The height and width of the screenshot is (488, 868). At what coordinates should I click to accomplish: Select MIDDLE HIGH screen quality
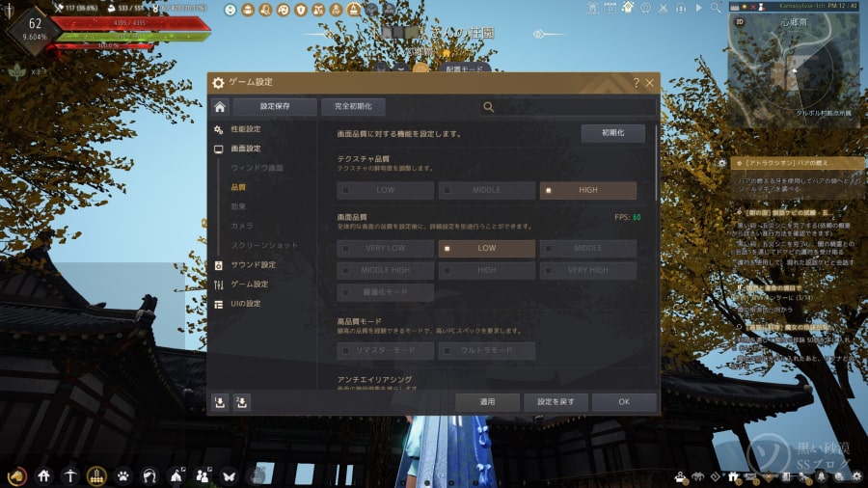pyautogui.click(x=385, y=271)
